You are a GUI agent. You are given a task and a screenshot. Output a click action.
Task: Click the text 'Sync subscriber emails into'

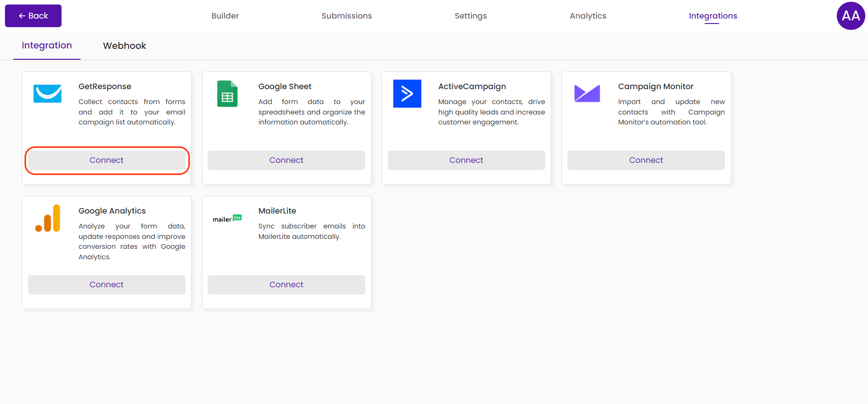point(312,226)
